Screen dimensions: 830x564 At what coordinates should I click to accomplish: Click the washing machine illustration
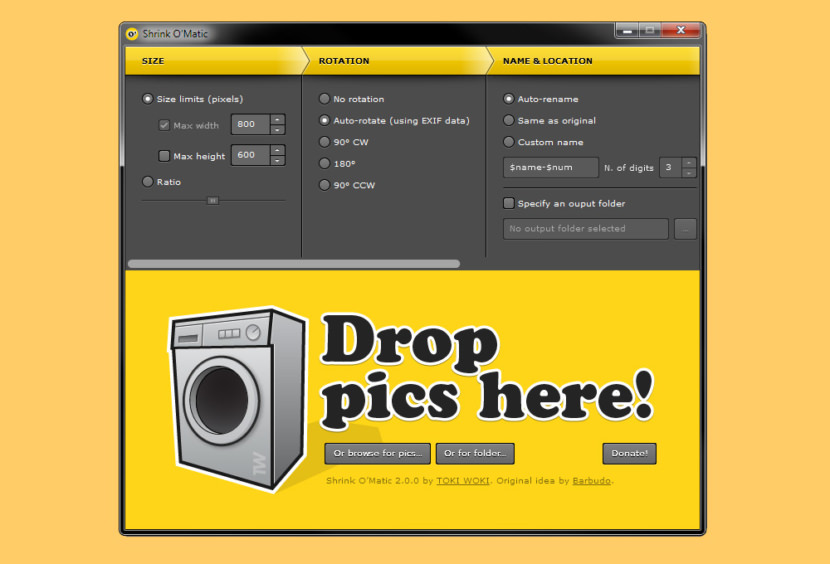click(x=237, y=400)
